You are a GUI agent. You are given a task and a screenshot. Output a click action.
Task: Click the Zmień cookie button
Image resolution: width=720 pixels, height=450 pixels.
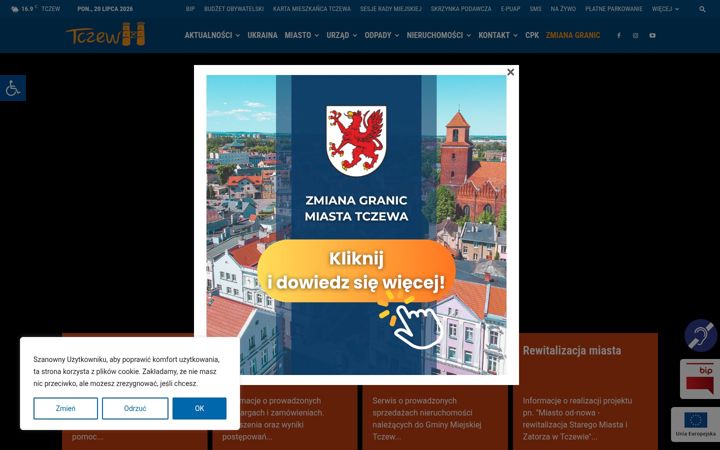click(66, 408)
